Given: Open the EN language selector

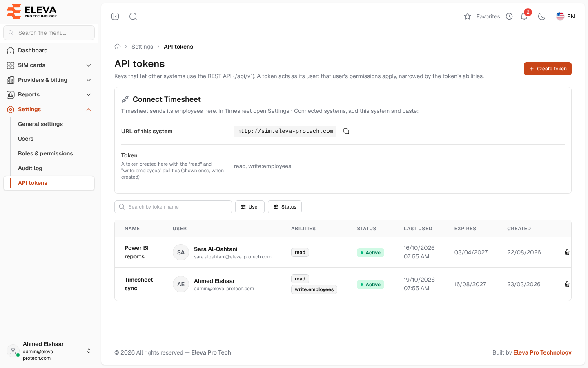Looking at the screenshot, I should click(566, 16).
